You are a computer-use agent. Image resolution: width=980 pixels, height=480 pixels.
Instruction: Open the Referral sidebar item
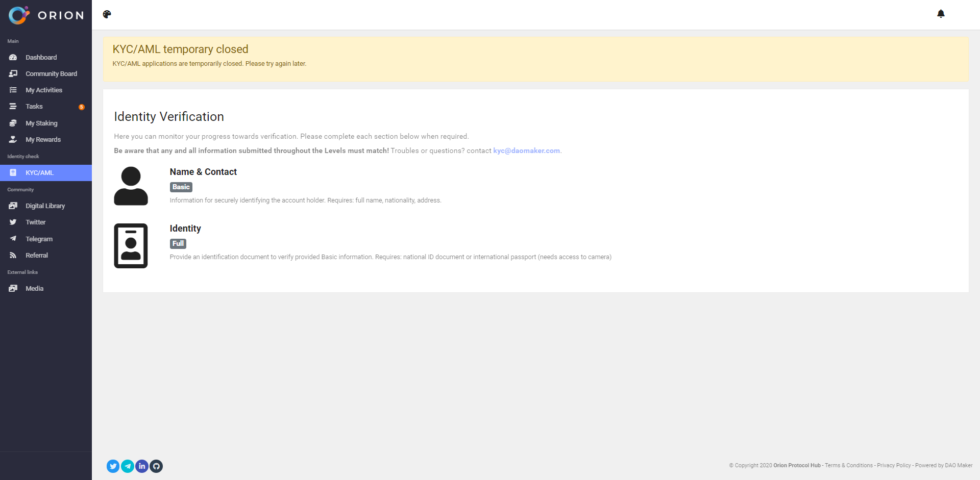click(37, 256)
